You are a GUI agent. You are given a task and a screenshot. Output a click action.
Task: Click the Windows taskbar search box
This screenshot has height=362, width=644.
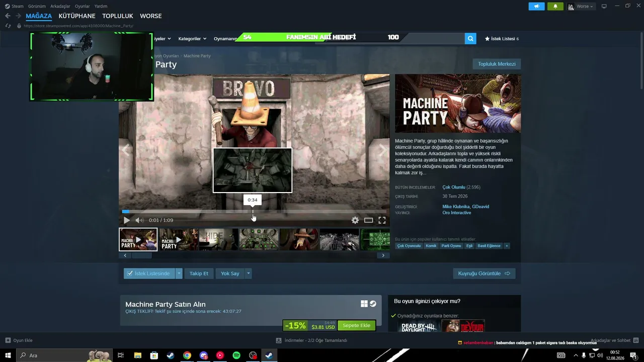pos(64,355)
